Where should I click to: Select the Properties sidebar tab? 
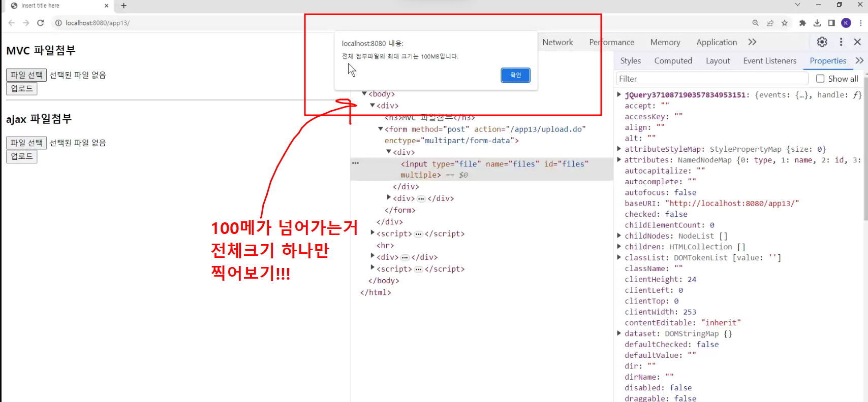coord(828,60)
